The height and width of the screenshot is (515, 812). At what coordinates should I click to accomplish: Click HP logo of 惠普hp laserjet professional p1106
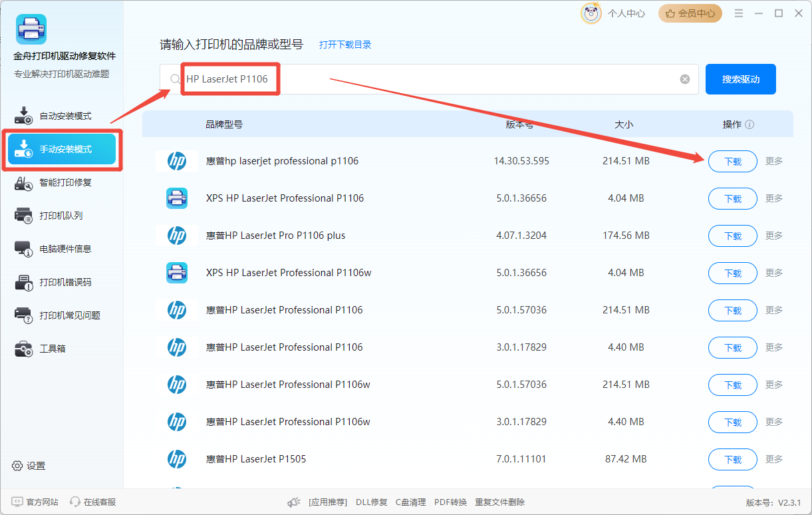point(176,160)
